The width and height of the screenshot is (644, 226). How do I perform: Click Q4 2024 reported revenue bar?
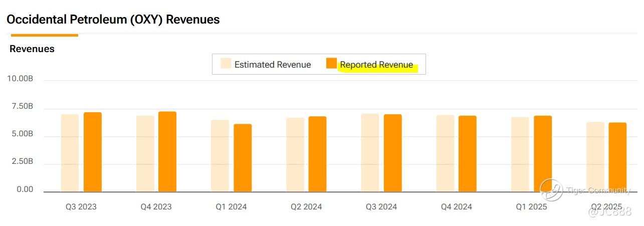[x=468, y=154]
